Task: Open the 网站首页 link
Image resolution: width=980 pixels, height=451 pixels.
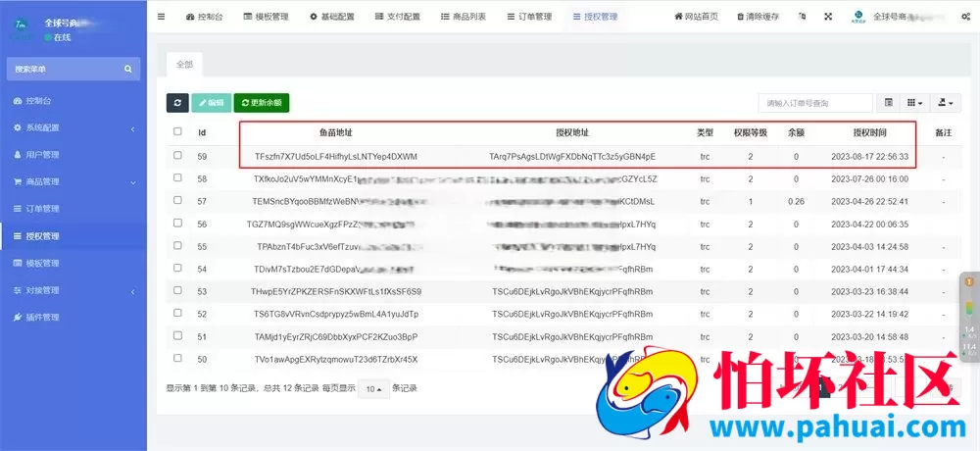Action: point(696,17)
